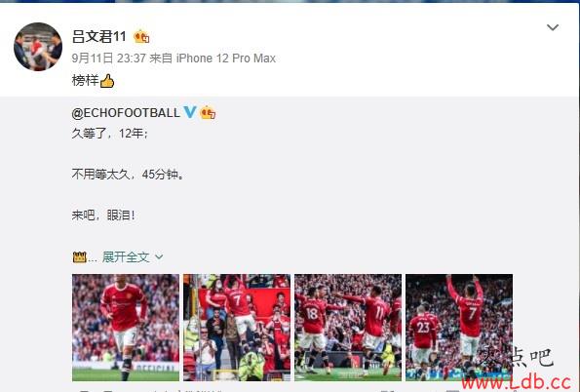Click the badge icon beside 吕文君11
Screen dimensions: 580x392
141,37
